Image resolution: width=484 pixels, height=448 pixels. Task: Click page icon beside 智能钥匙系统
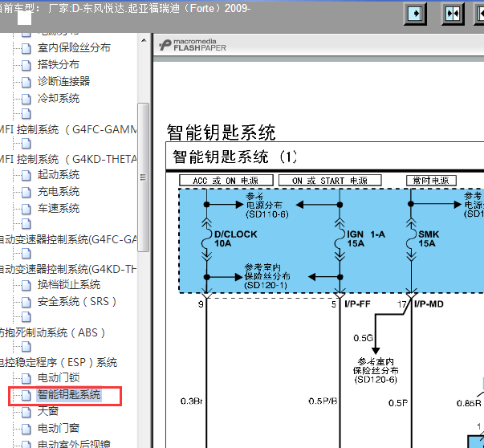(26, 396)
